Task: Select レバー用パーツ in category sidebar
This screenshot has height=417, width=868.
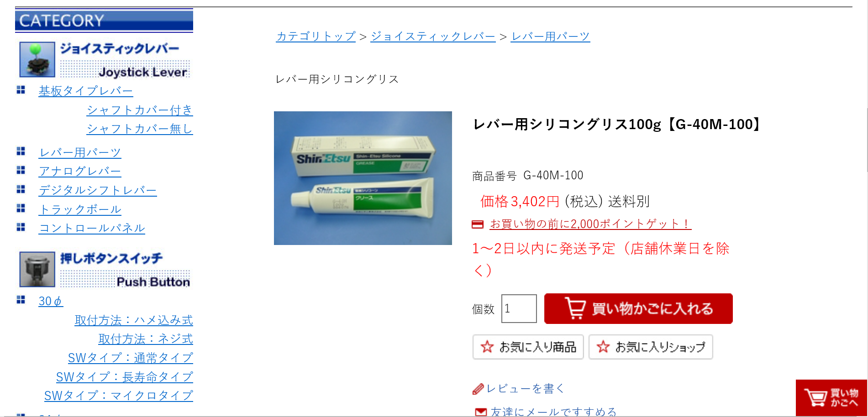Action: (x=80, y=152)
